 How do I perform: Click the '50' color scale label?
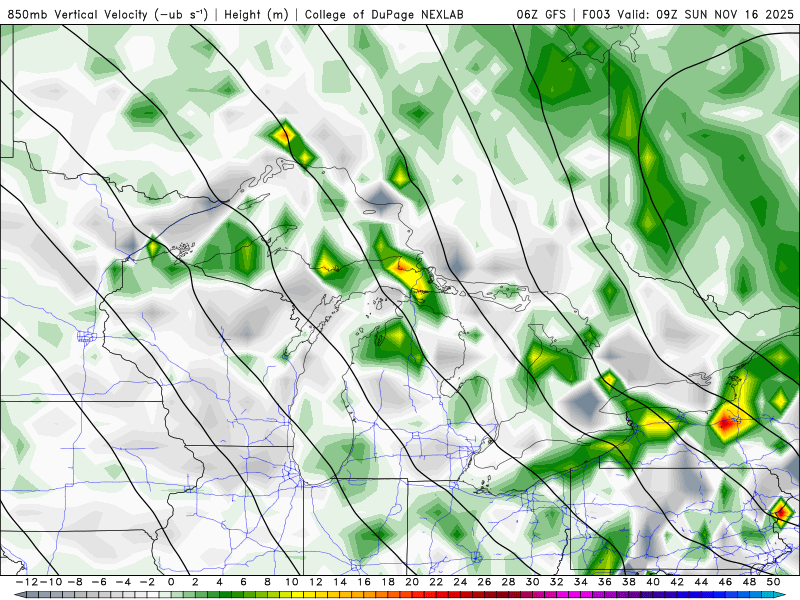coord(774,582)
